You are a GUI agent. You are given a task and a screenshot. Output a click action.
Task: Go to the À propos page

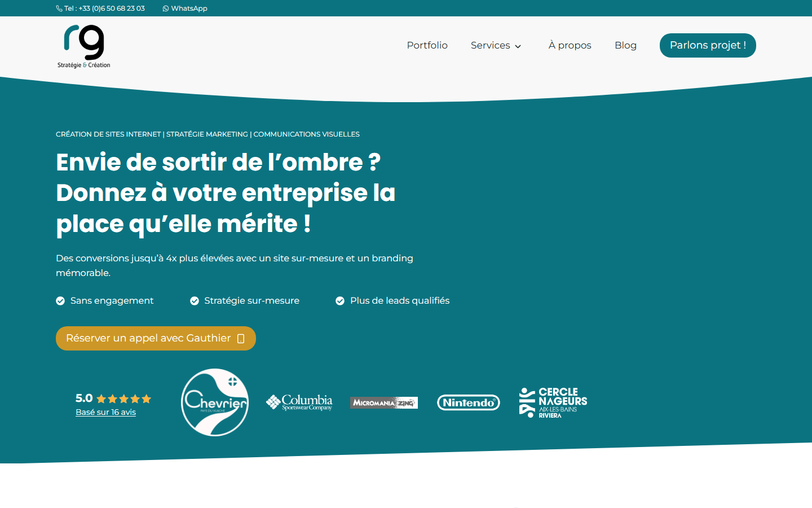point(570,45)
